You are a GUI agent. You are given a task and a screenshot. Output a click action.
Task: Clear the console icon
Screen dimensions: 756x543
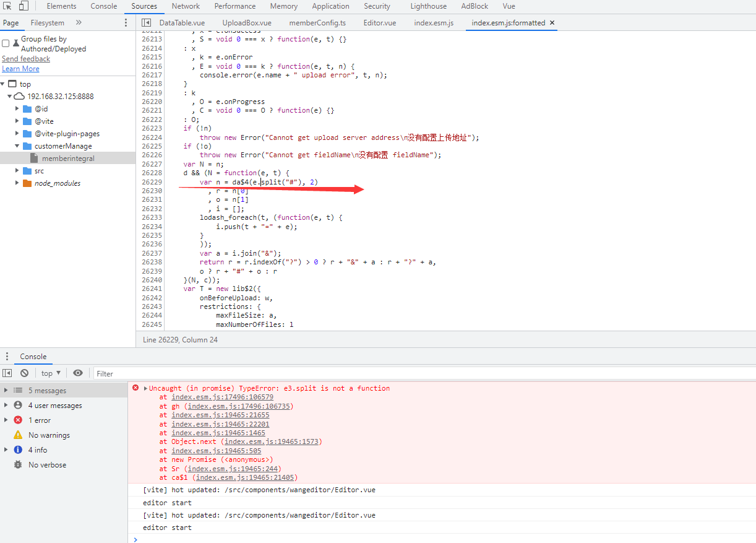pyautogui.click(x=24, y=373)
